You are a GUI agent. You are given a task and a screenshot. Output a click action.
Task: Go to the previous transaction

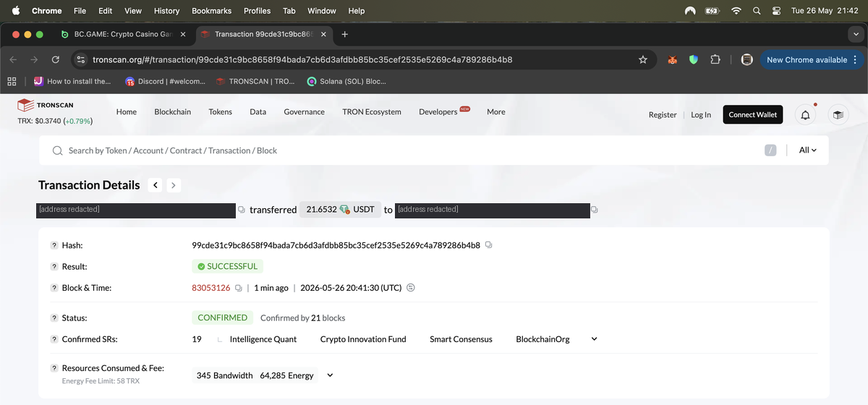(156, 185)
